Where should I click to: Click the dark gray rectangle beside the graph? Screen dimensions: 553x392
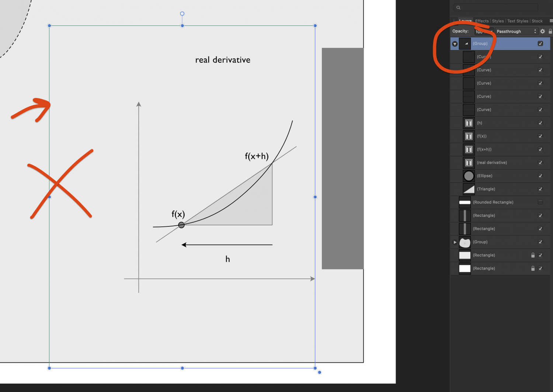pos(342,159)
